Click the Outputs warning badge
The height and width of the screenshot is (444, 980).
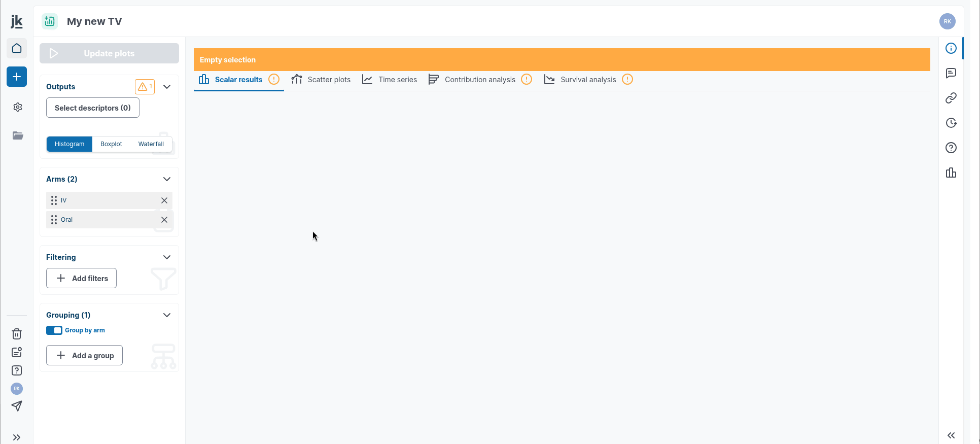(x=145, y=87)
